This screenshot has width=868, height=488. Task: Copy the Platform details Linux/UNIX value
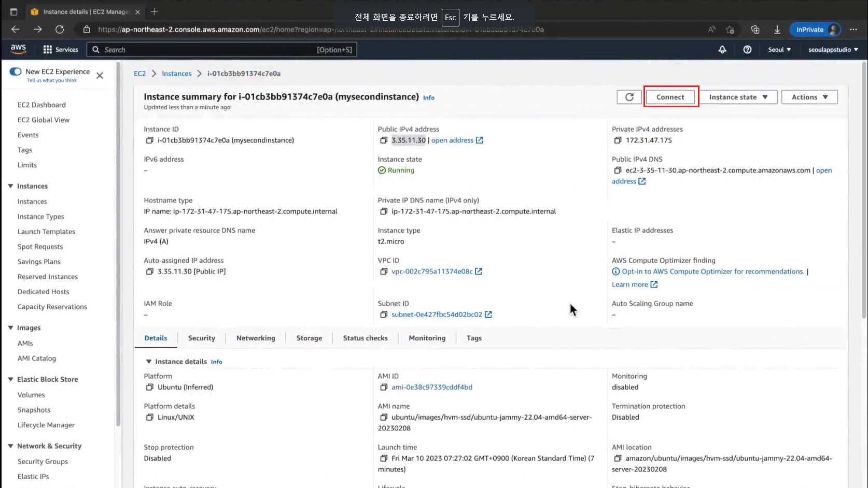click(x=150, y=417)
